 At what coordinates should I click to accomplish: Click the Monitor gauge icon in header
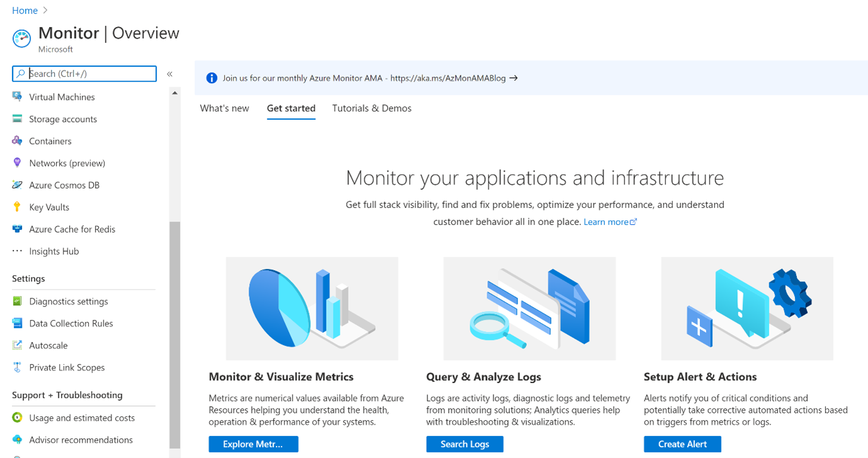click(x=21, y=38)
